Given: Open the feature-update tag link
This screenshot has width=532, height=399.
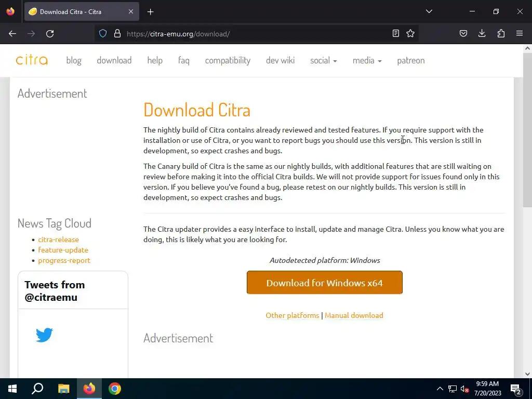Looking at the screenshot, I should click(x=63, y=250).
